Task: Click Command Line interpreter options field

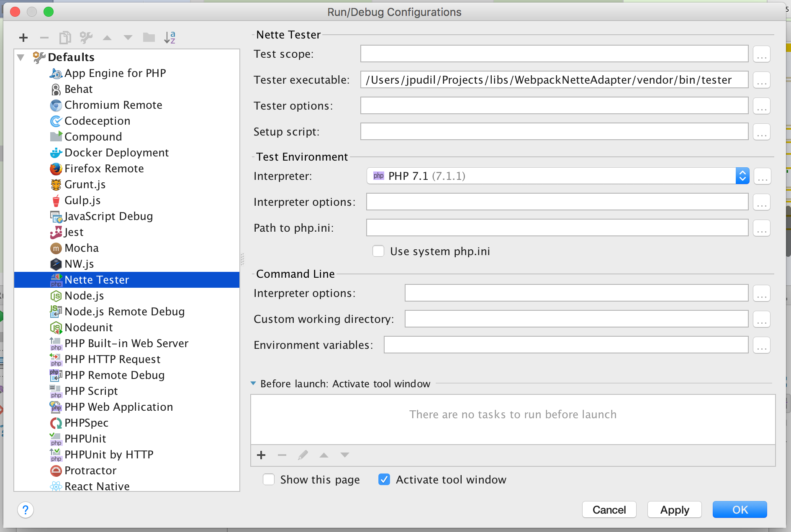Action: 576,293
